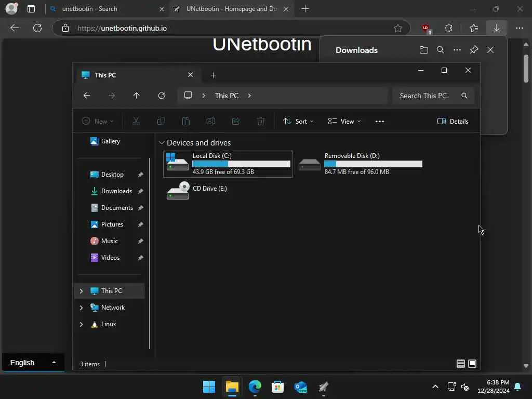This screenshot has height=399, width=532.
Task: Open Microsoft Store from the taskbar
Action: pos(277,387)
